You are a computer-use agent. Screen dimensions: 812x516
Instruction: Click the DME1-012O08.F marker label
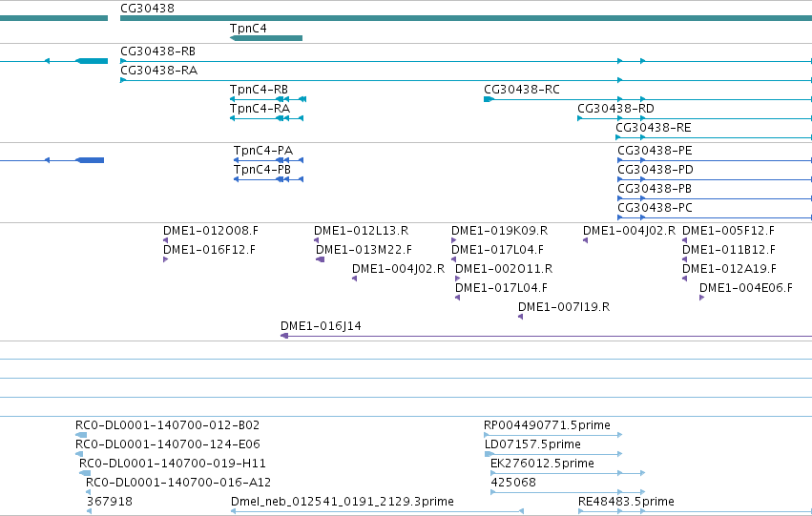[x=211, y=231]
